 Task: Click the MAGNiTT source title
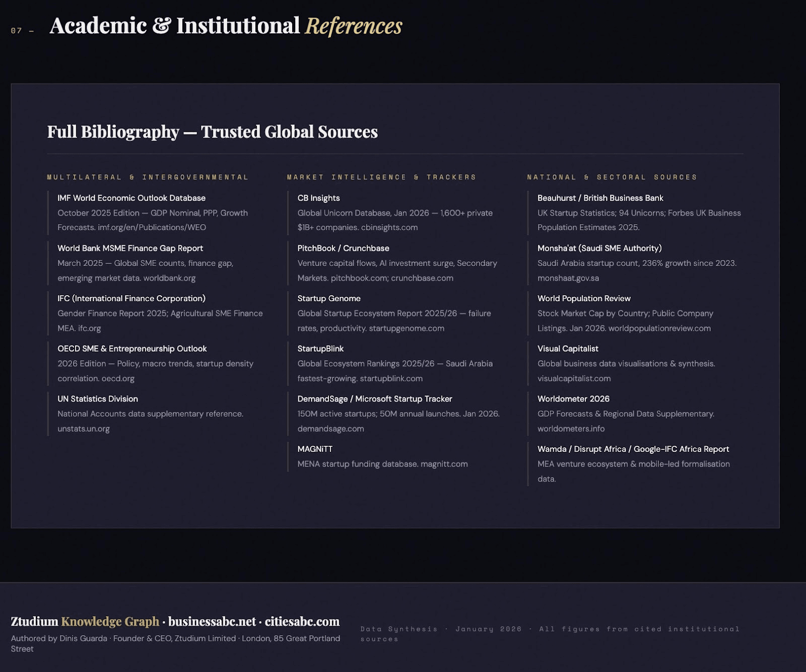coord(315,449)
